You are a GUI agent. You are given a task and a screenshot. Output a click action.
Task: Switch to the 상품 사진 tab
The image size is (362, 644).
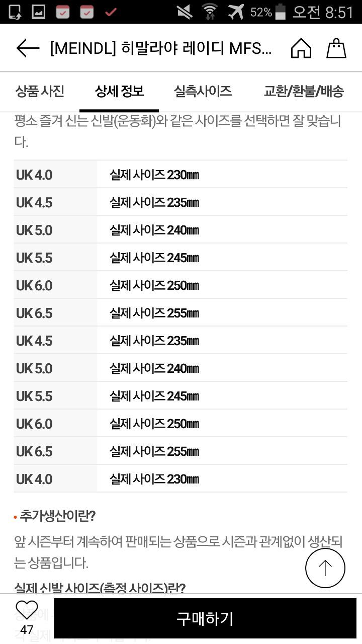pyautogui.click(x=40, y=91)
